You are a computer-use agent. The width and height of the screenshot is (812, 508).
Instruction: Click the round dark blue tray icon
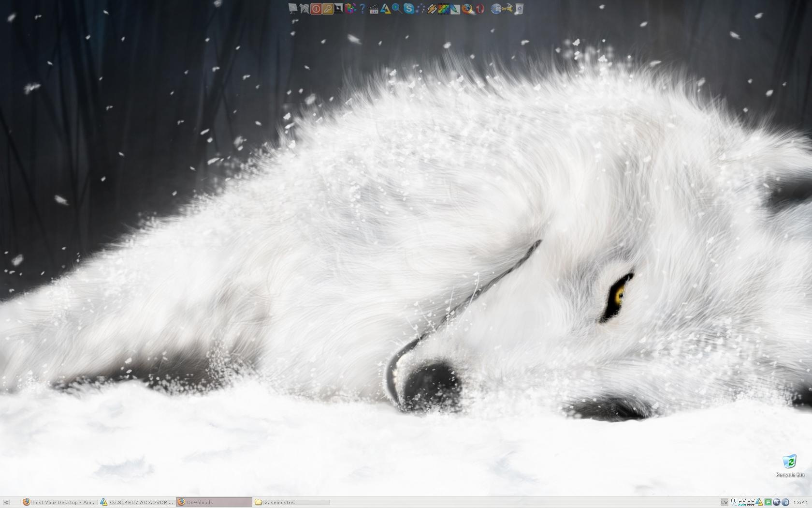click(777, 502)
